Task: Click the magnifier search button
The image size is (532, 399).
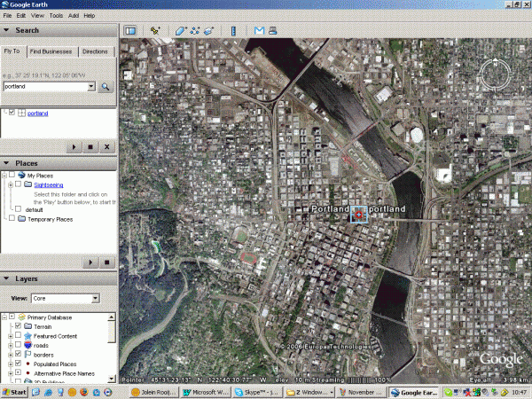Action: click(x=106, y=87)
